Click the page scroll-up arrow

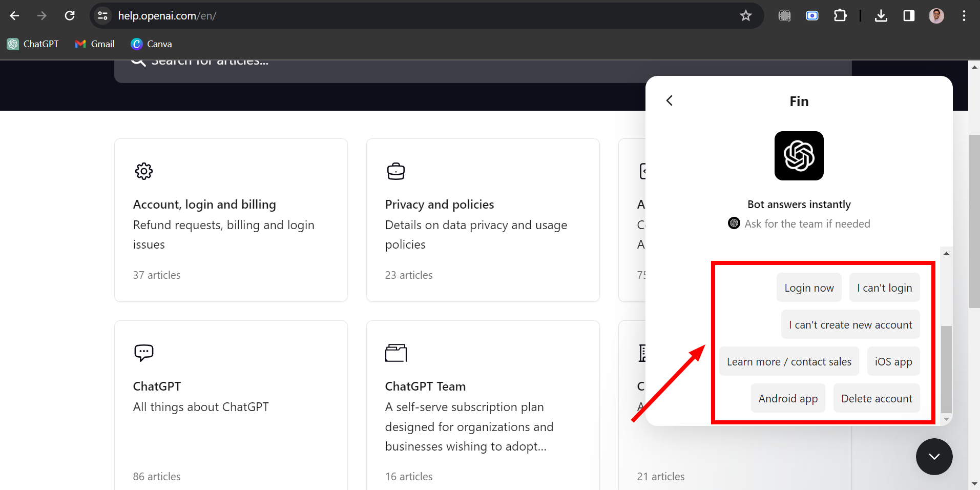tap(974, 67)
